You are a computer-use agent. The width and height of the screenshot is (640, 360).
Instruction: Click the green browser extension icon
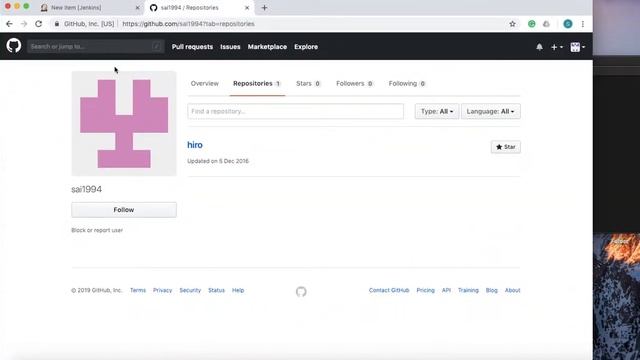(531, 24)
